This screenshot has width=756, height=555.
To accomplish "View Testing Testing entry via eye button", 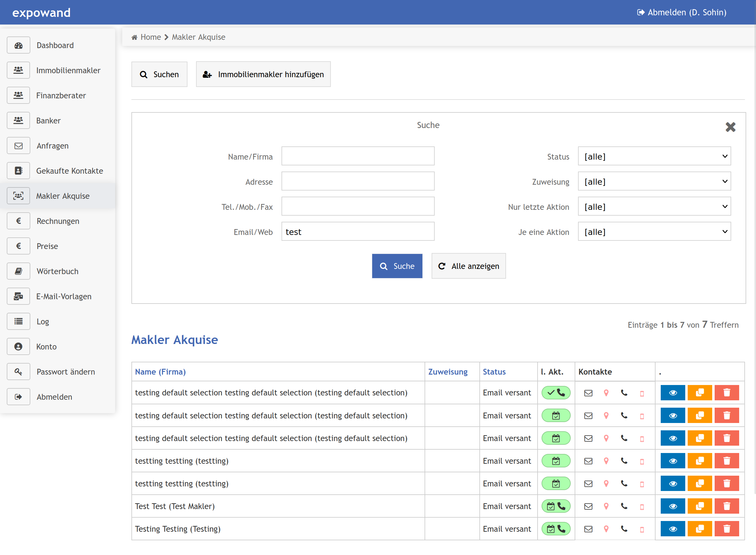I will 673,529.
